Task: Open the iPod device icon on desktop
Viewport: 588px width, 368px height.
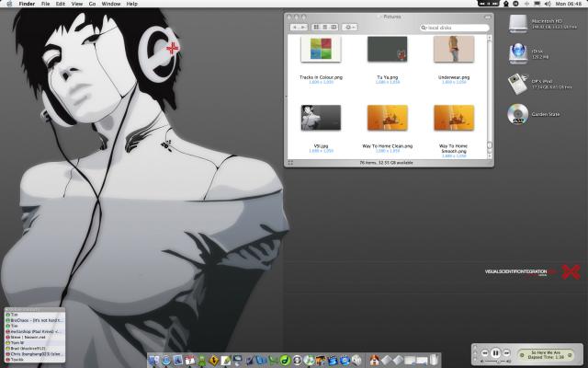Action: click(517, 84)
